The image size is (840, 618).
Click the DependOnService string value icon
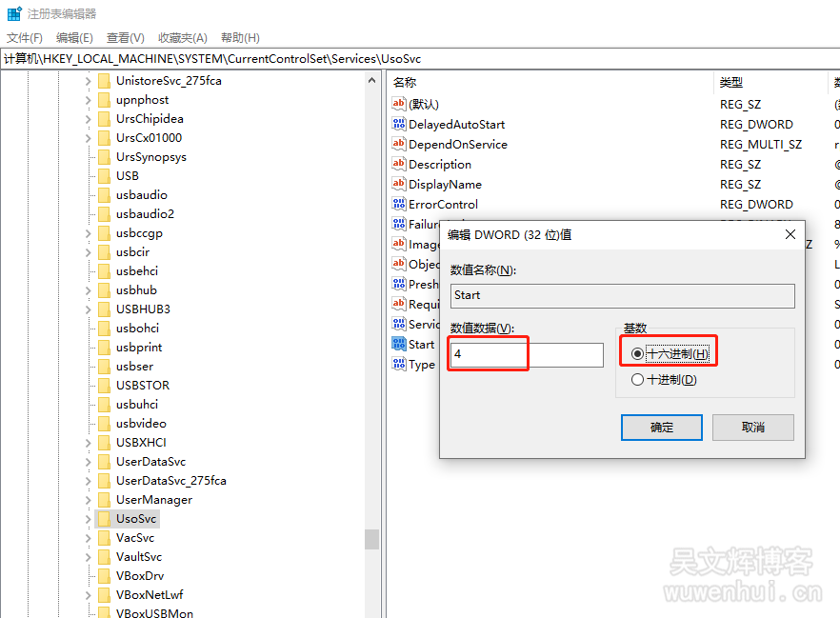pyautogui.click(x=399, y=145)
